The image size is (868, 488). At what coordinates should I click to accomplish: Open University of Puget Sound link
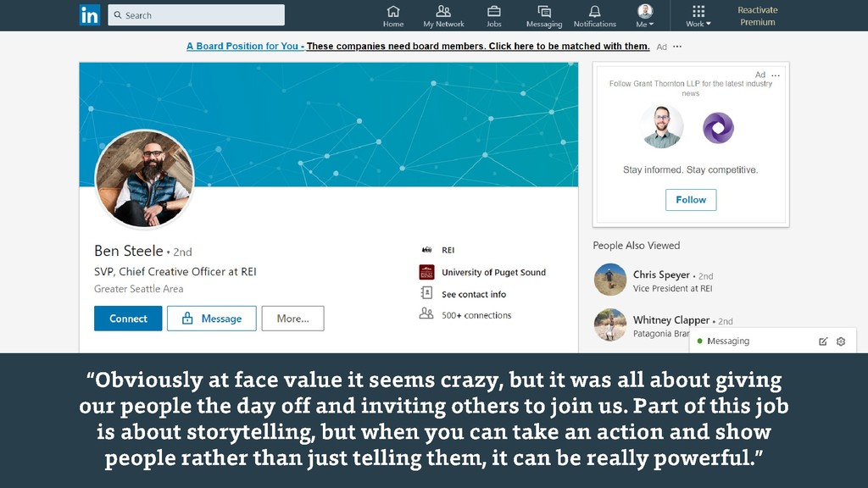[x=493, y=272]
